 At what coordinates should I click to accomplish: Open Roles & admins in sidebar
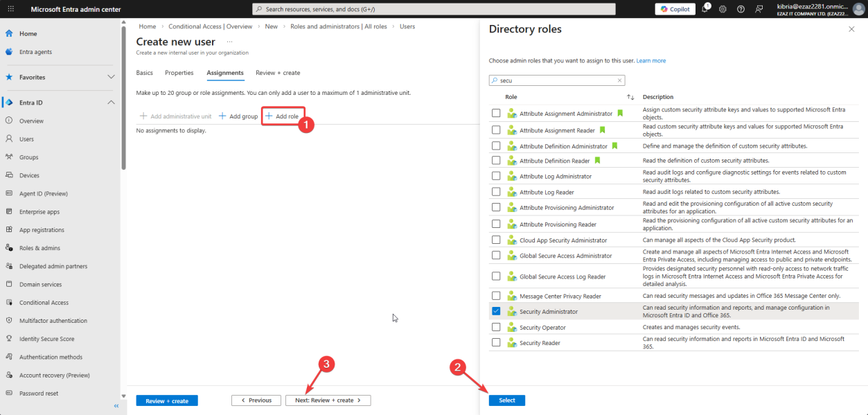[39, 248]
